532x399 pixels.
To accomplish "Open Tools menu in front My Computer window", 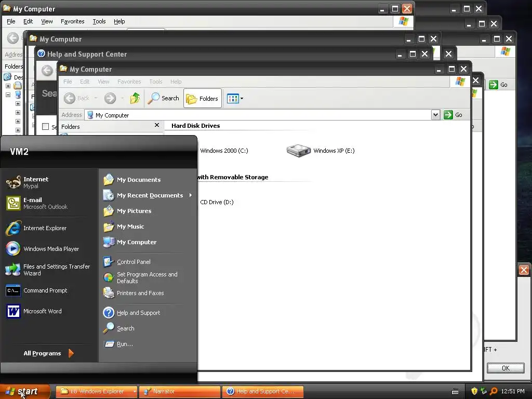I will click(x=156, y=82).
